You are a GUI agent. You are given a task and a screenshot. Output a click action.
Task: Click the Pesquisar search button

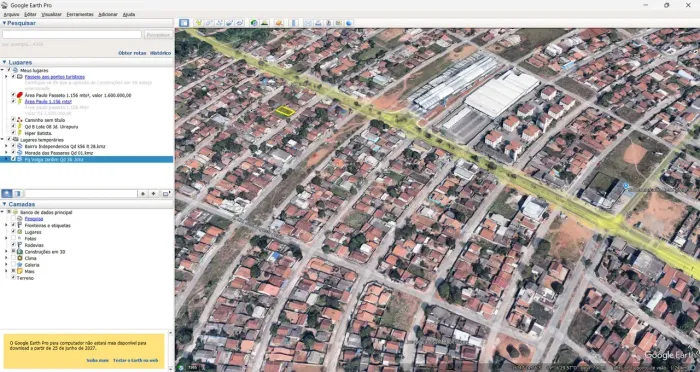(158, 34)
